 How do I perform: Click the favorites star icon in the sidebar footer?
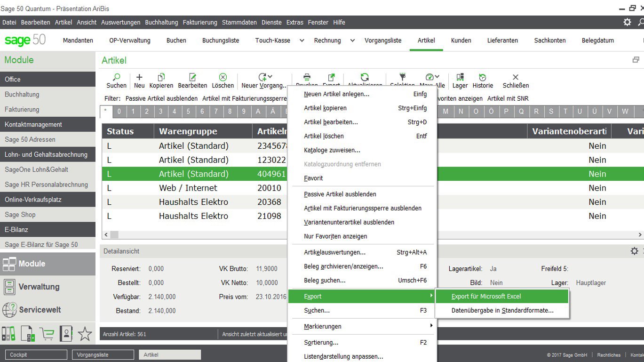point(85,333)
